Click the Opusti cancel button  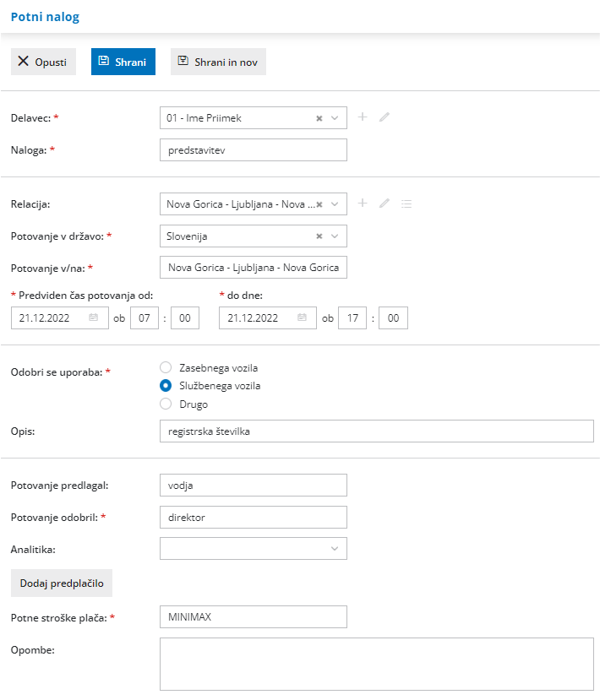coord(43,62)
